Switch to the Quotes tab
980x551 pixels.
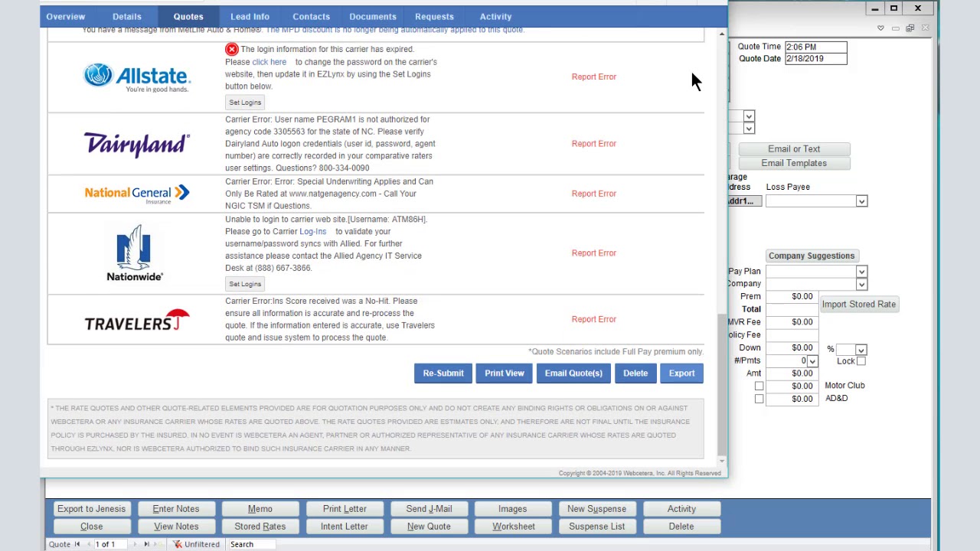(188, 16)
